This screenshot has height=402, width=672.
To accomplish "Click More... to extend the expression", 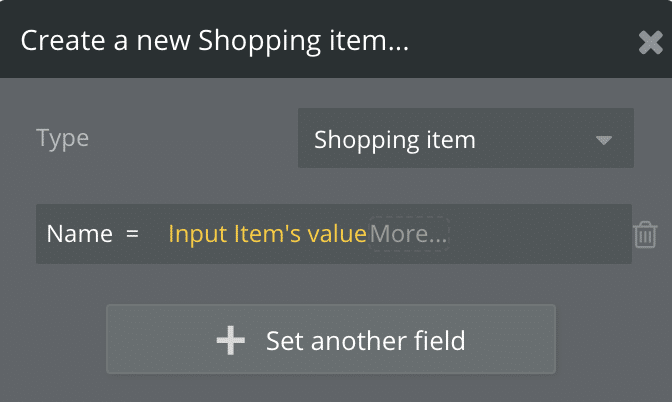I will point(409,234).
